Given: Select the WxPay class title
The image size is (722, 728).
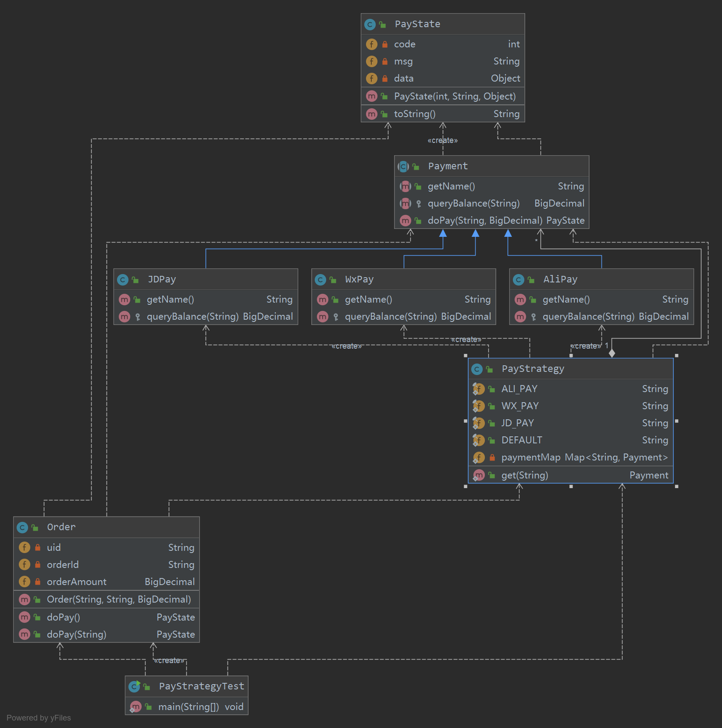Looking at the screenshot, I should pyautogui.click(x=359, y=279).
